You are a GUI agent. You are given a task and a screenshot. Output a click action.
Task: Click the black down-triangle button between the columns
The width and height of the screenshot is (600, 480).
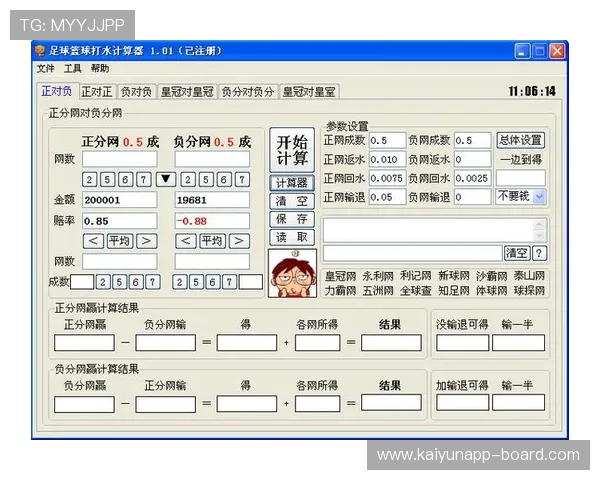click(167, 179)
